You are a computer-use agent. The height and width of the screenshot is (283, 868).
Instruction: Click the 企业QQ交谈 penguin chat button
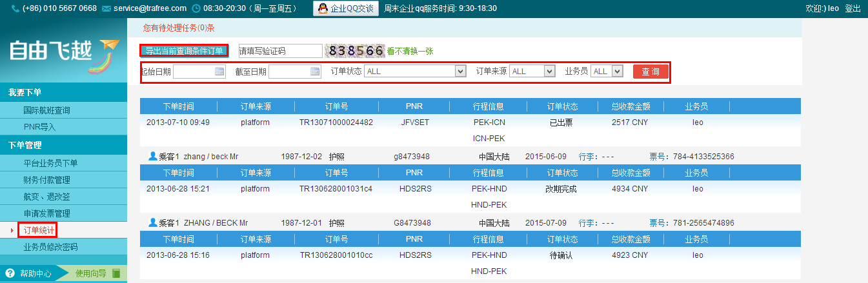click(x=345, y=8)
